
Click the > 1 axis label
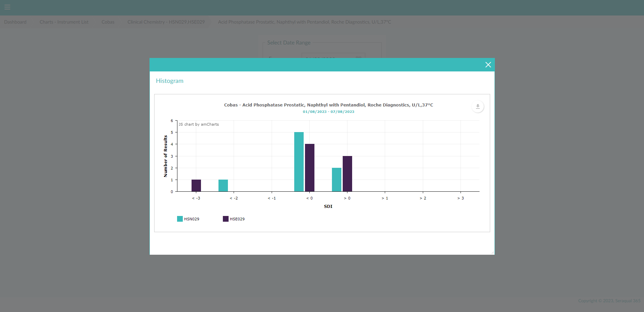(x=385, y=198)
